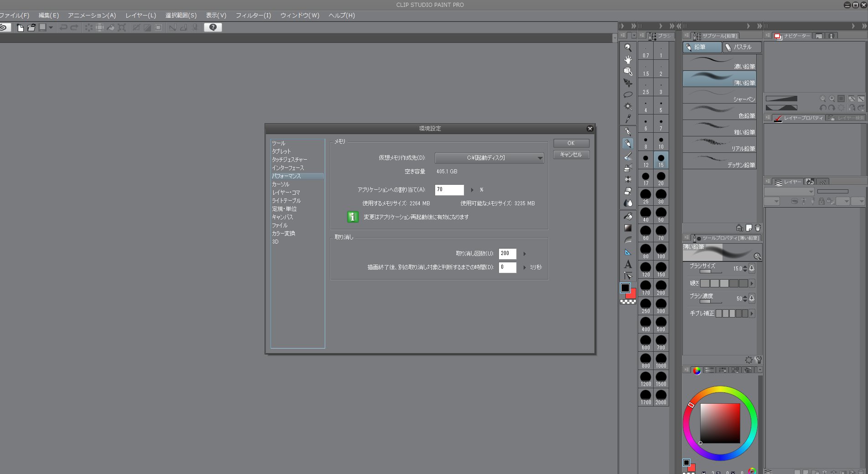Expand the 取り消し回数 value slider arrow
Viewport: 868px width, 474px height.
click(525, 254)
